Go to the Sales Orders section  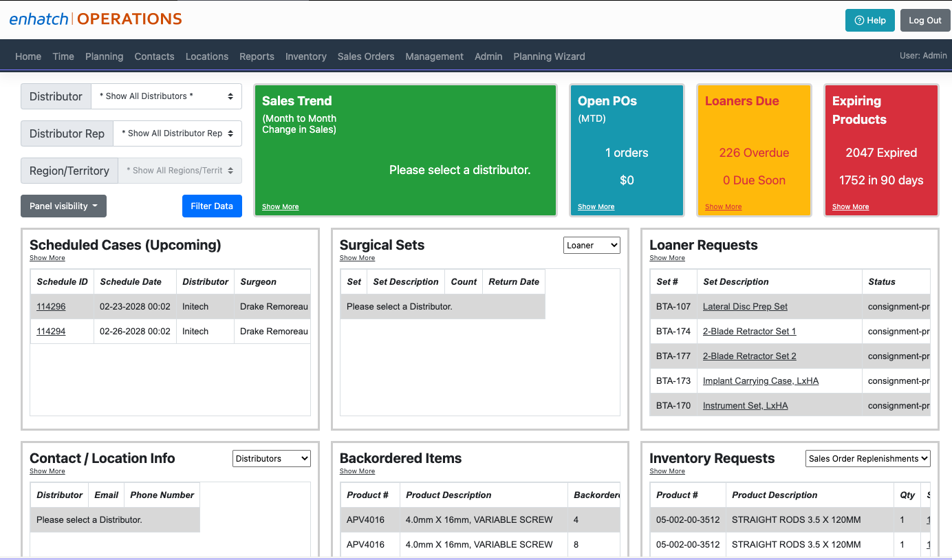click(x=366, y=56)
